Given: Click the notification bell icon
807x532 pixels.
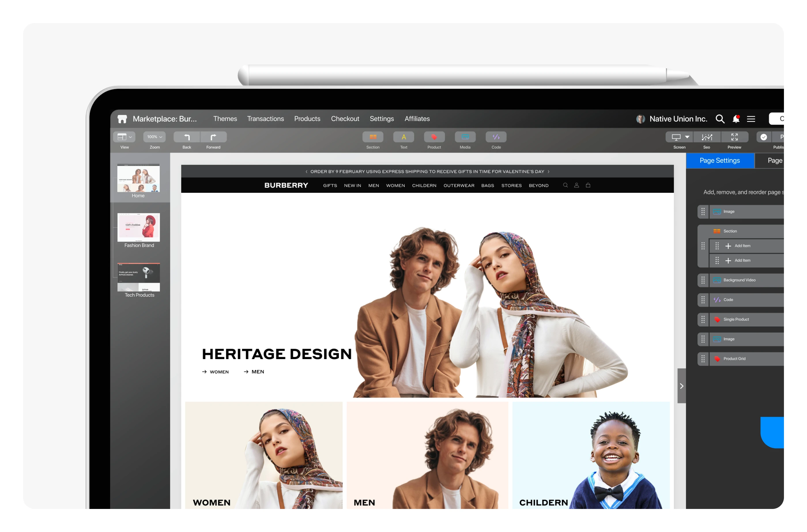Looking at the screenshot, I should click(x=736, y=119).
